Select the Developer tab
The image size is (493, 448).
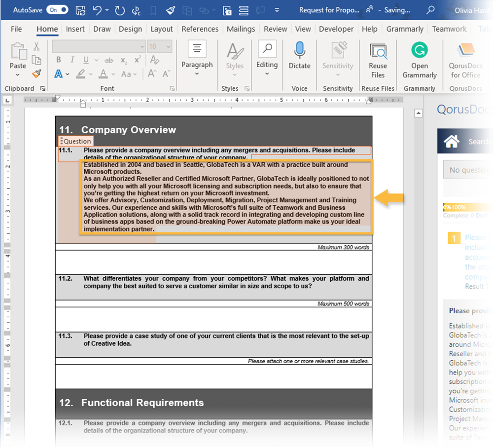pyautogui.click(x=336, y=29)
